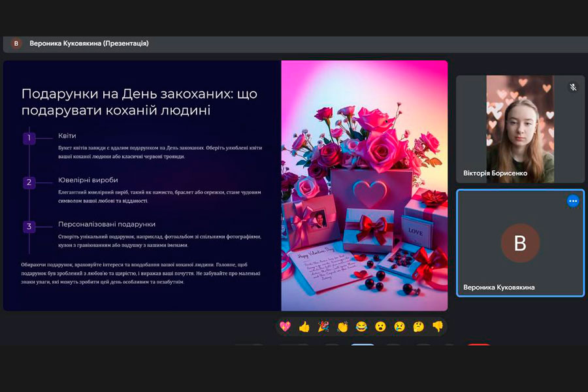Send the thumbs up reaction

point(304,327)
